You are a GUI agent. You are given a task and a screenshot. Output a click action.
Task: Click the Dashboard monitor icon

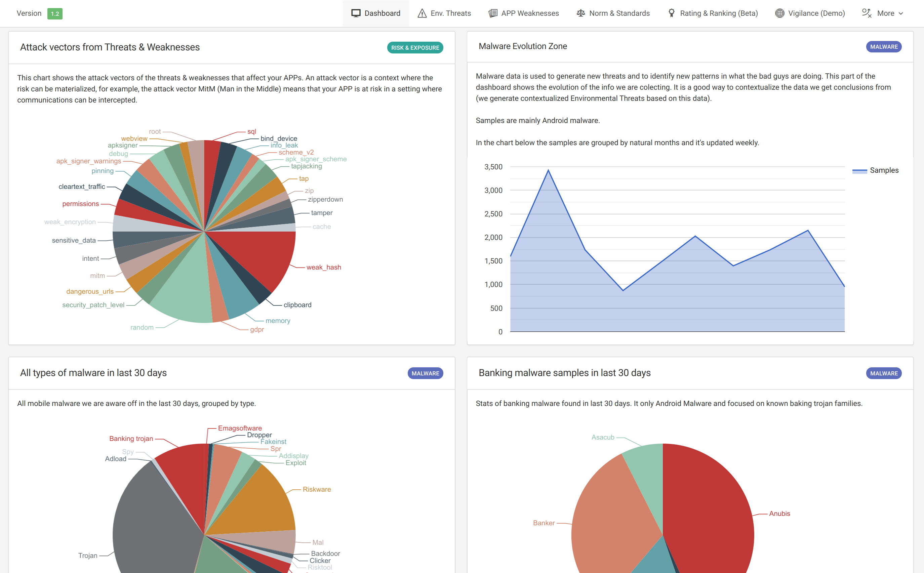(x=356, y=13)
